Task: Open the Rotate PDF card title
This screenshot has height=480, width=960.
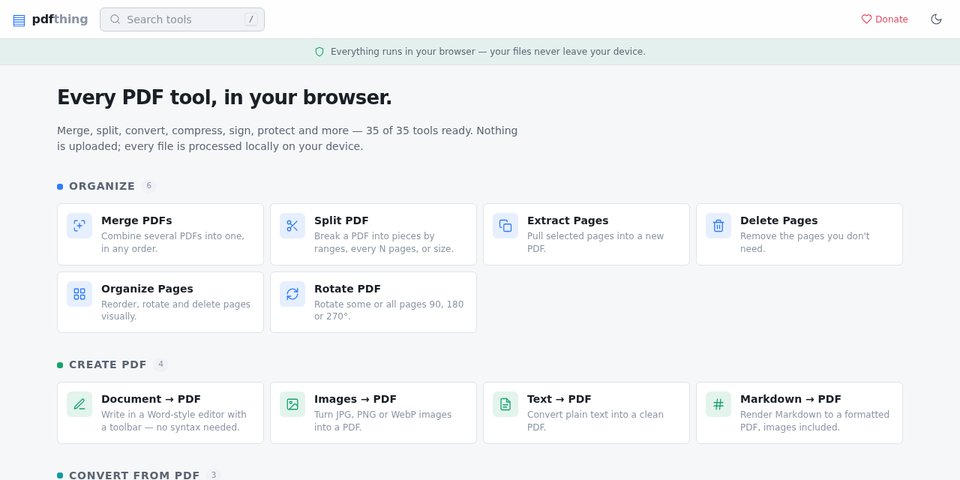Action: (x=347, y=288)
